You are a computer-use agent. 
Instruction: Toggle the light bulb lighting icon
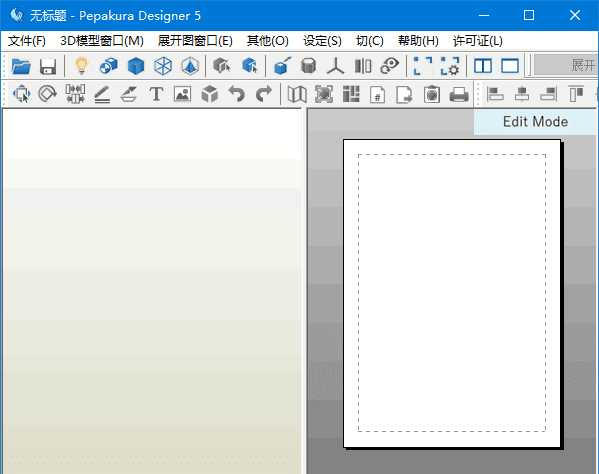tap(81, 66)
